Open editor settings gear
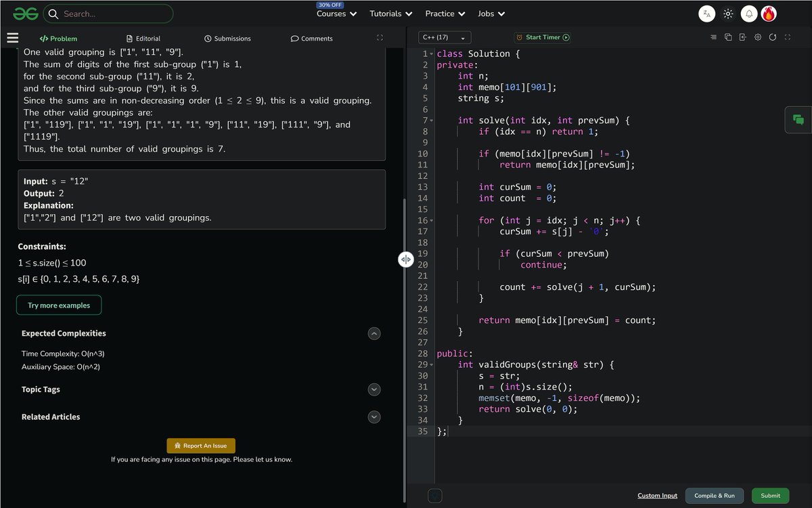 [x=758, y=37]
